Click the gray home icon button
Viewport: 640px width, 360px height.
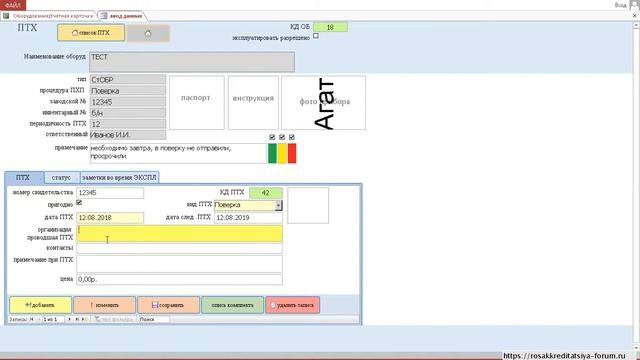click(x=148, y=33)
